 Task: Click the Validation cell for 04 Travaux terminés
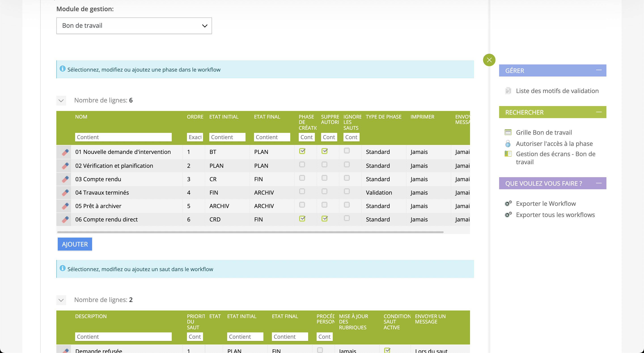pos(379,193)
